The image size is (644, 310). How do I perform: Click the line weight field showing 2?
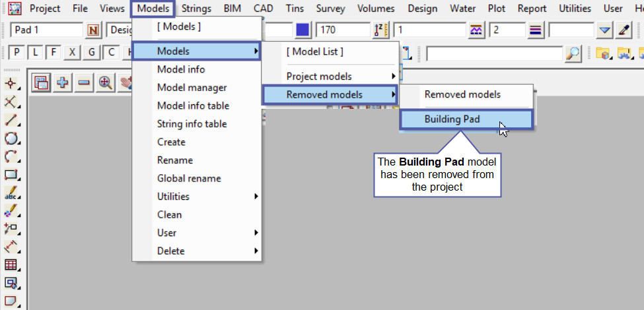507,30
